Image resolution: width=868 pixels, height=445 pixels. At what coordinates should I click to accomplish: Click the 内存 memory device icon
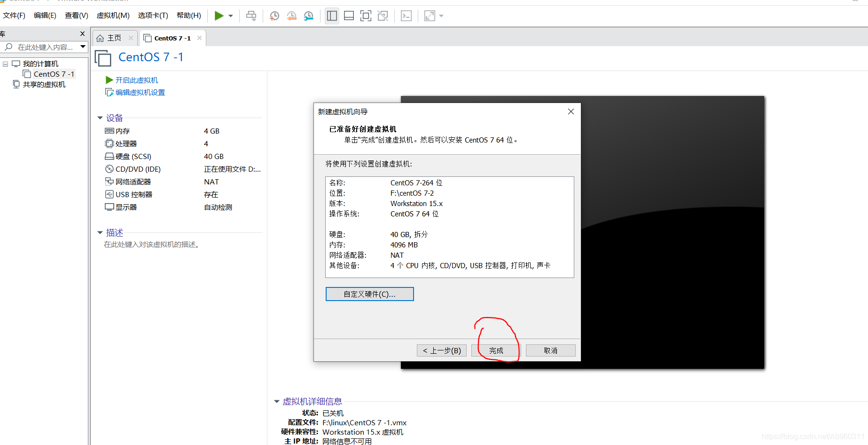[x=109, y=131]
